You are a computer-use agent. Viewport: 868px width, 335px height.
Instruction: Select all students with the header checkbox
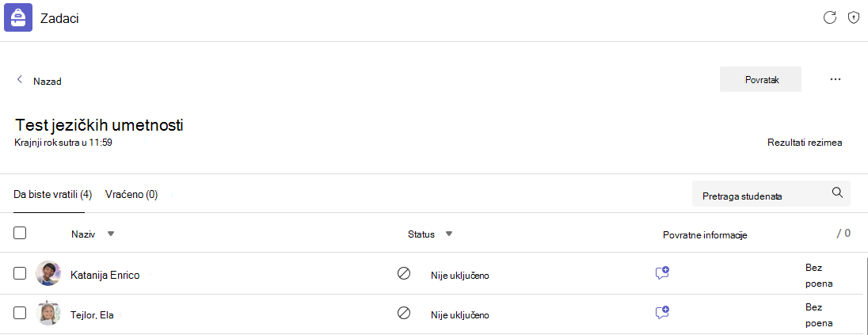click(20, 233)
